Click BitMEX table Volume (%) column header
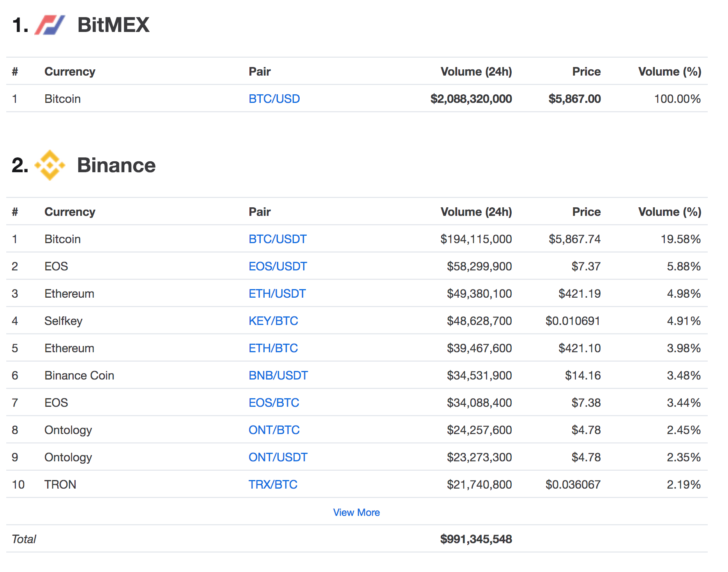 (669, 72)
